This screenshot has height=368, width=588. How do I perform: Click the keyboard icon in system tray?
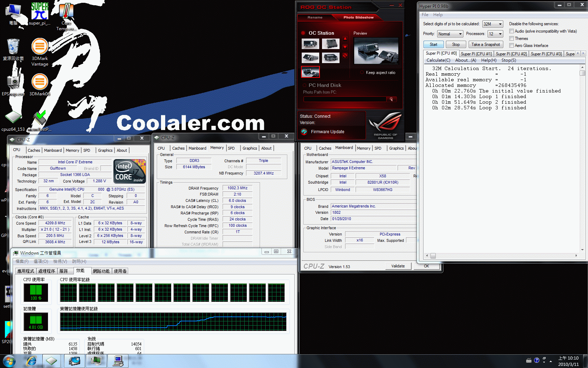coord(529,360)
